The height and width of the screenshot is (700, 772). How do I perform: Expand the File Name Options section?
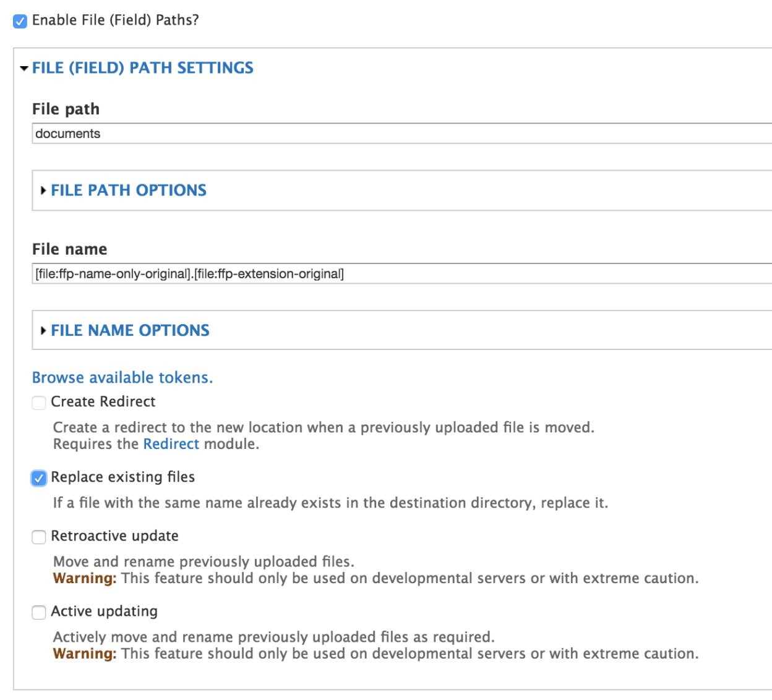click(130, 331)
